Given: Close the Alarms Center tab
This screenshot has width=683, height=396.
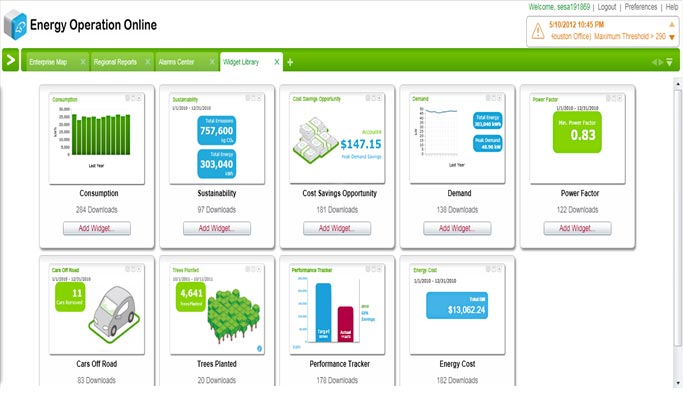Looking at the screenshot, I should (212, 62).
